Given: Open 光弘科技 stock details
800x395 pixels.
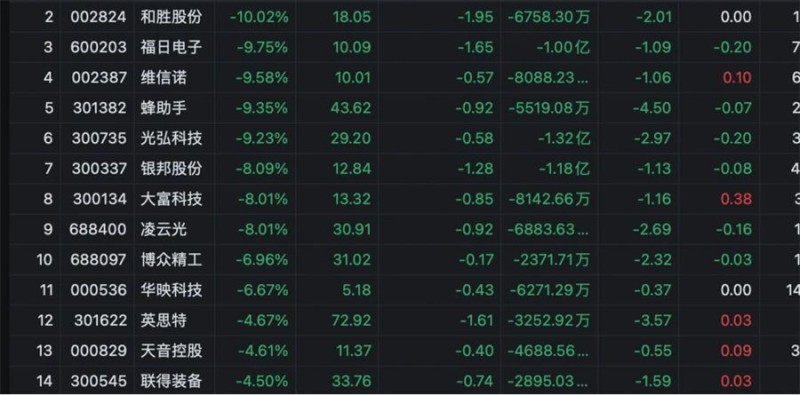Looking at the screenshot, I should (171, 138).
